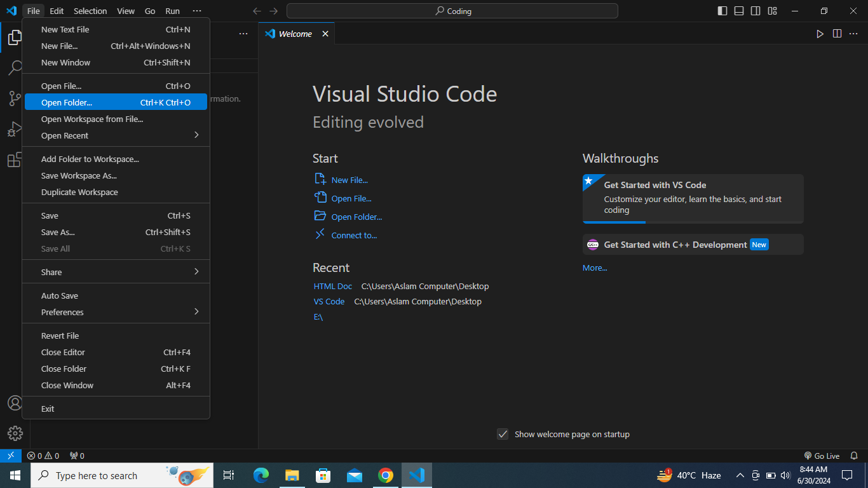This screenshot has height=488, width=868.
Task: Open Customize Layout icon in title bar
Action: [x=772, y=11]
